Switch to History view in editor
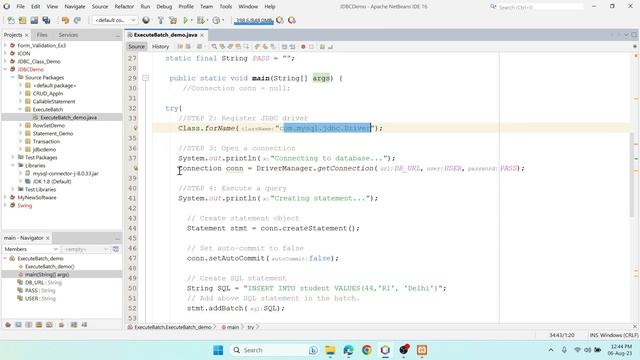Screen dimensions: 640x360 pos(160,47)
